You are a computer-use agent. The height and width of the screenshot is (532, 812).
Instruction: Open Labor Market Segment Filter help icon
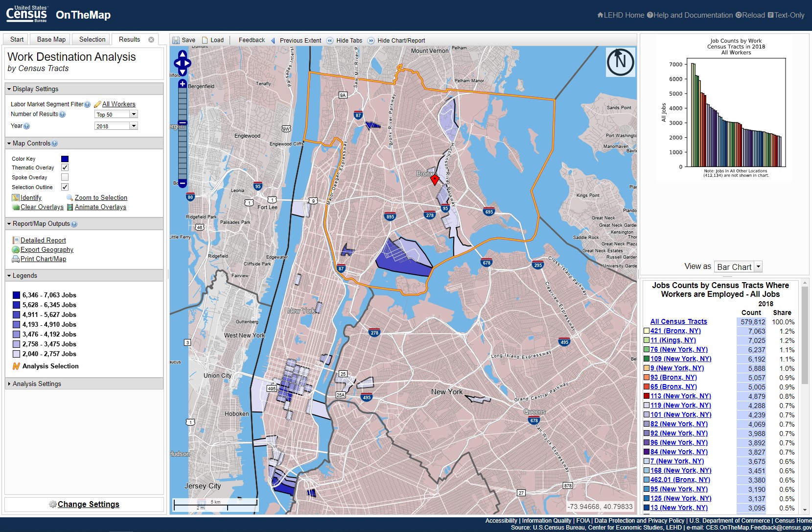87,104
